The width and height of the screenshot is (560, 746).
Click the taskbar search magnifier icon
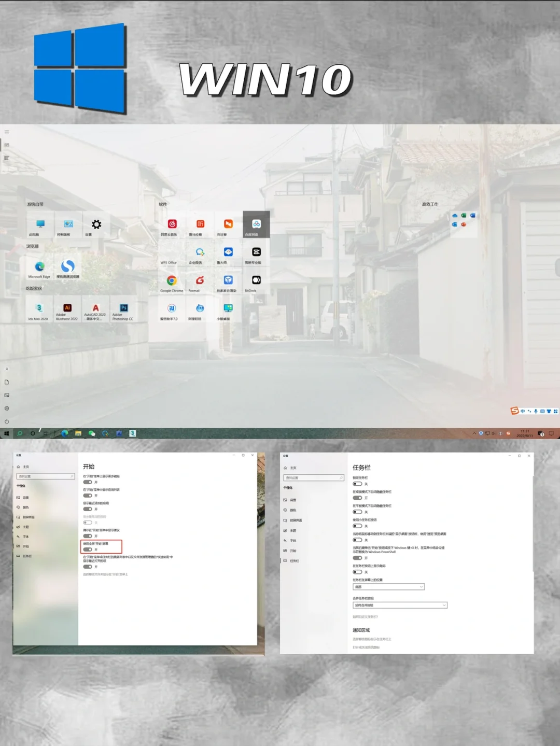[x=19, y=433]
